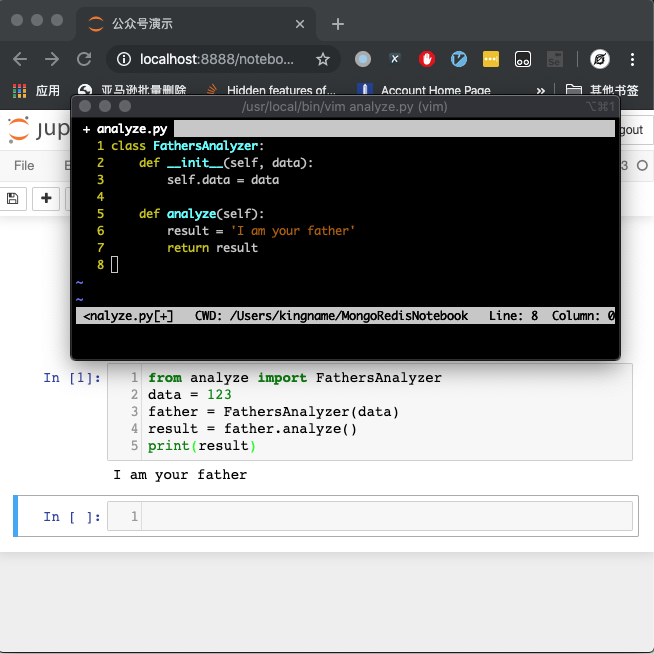Image resolution: width=654 pixels, height=654 pixels.
Task: Click the gray circle extension icon
Action: coord(362,59)
